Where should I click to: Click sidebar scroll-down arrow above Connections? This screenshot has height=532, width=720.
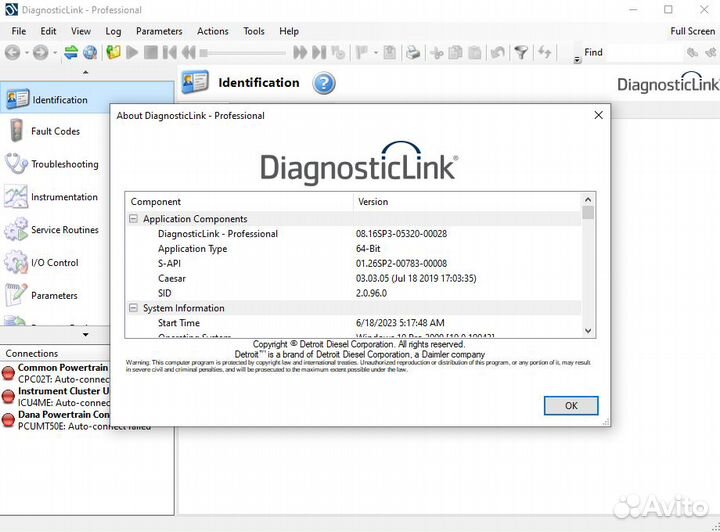(85, 335)
